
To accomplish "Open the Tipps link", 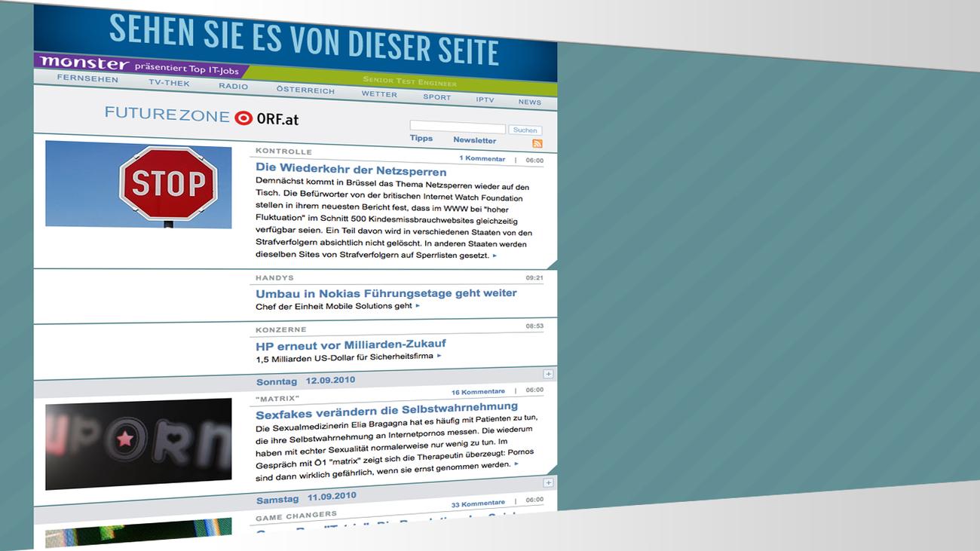I will click(x=421, y=138).
